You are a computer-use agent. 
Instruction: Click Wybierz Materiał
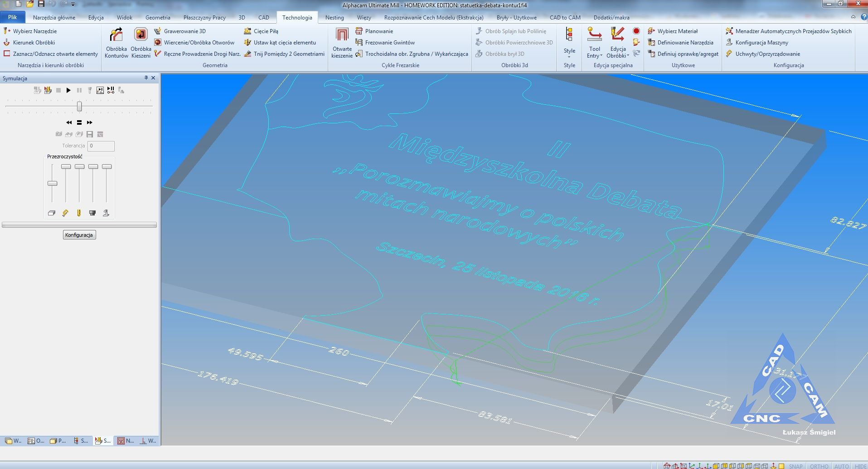(x=673, y=31)
